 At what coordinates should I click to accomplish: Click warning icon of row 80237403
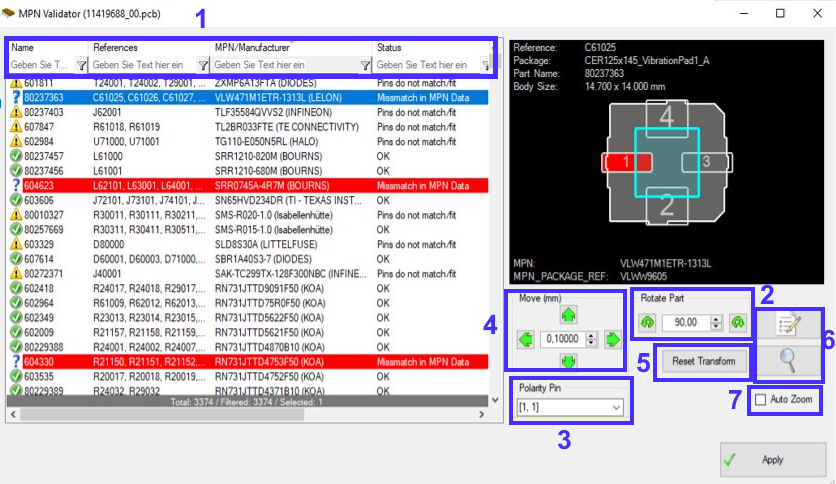click(x=16, y=112)
